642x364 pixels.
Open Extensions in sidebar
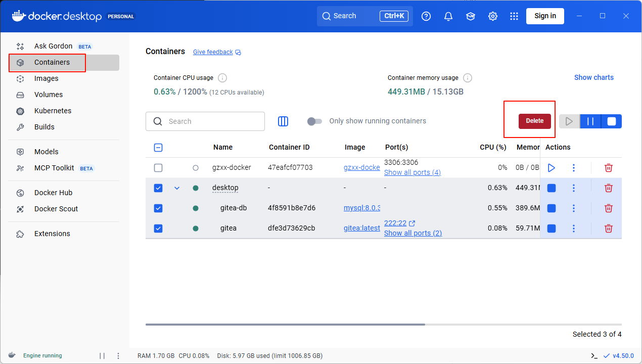click(x=64, y=234)
